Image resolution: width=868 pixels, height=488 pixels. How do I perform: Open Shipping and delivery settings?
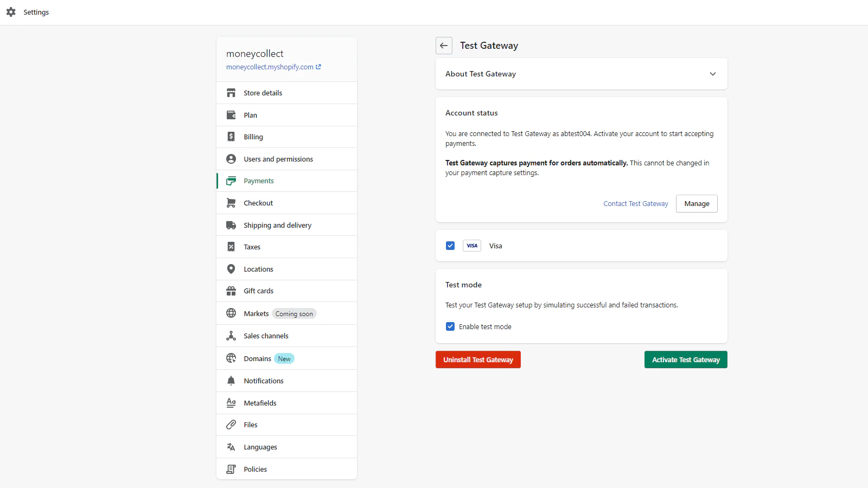(x=286, y=225)
